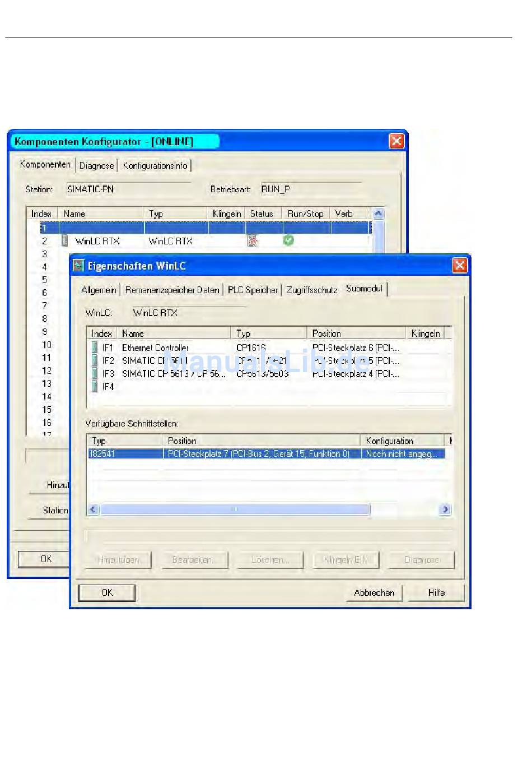Click the green Run/Stop indicator for WinLC RTX
The height and width of the screenshot is (783, 532).
click(x=288, y=240)
